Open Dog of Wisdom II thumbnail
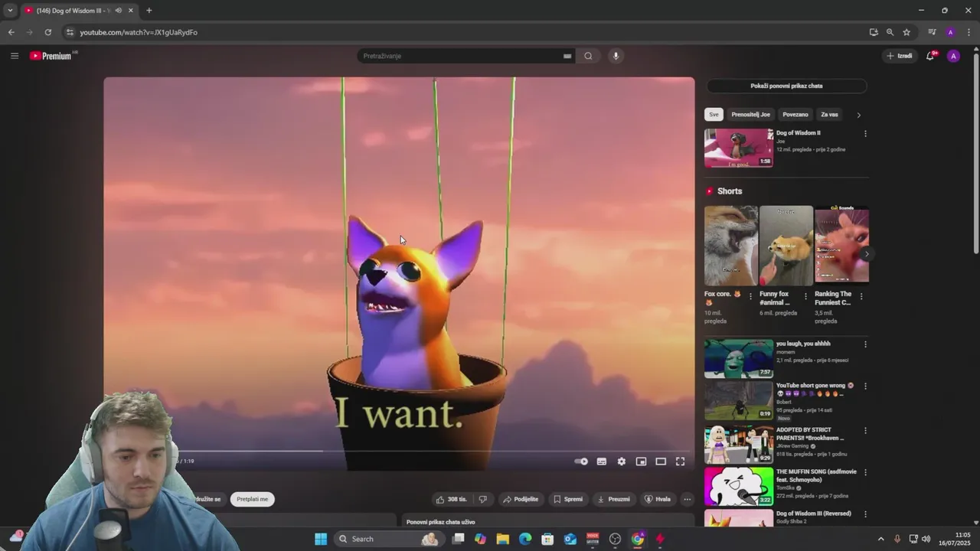Screen dimensions: 980x551 point(739,148)
